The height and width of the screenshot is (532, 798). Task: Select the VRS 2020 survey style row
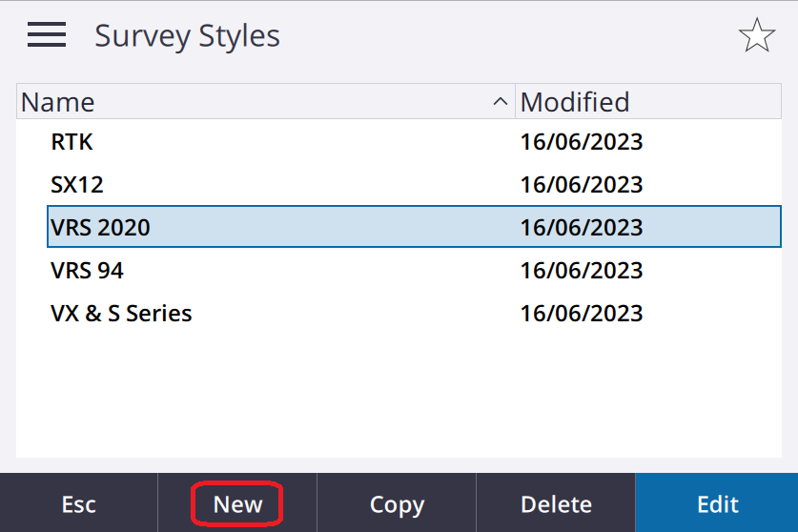coord(414,227)
